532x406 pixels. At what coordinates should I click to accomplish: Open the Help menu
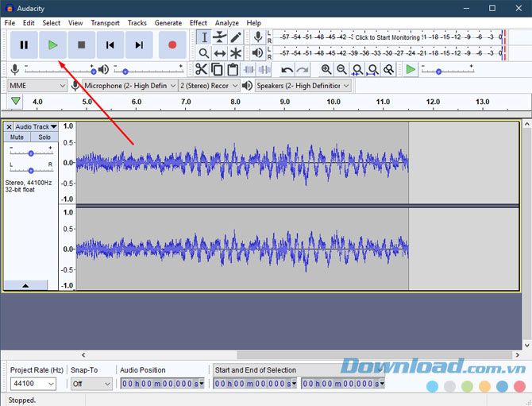click(x=253, y=23)
